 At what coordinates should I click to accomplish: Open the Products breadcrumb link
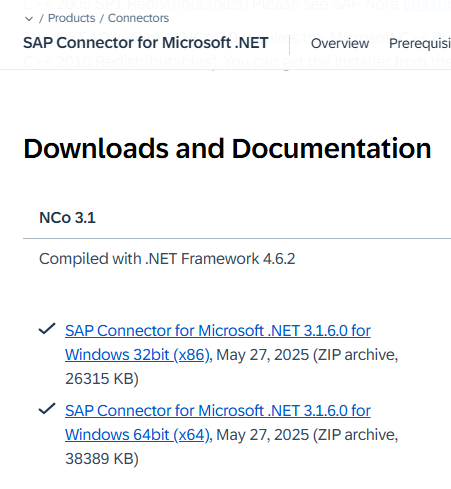pyautogui.click(x=71, y=18)
